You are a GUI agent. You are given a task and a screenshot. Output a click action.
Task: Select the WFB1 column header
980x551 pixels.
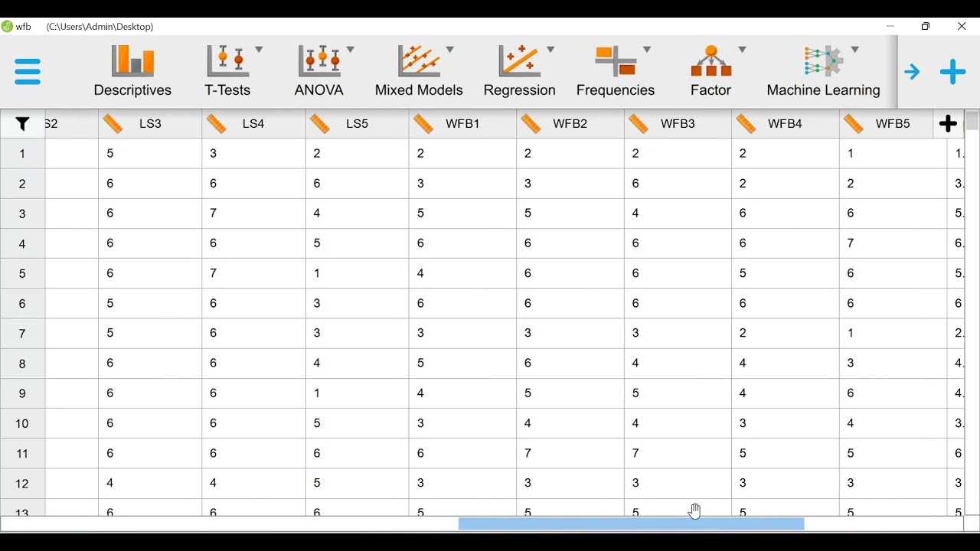tap(462, 124)
